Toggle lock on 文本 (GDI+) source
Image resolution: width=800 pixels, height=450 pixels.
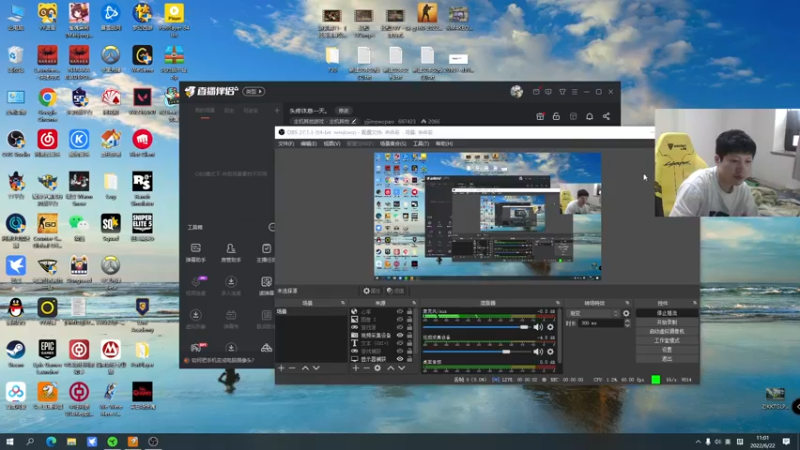tap(409, 343)
